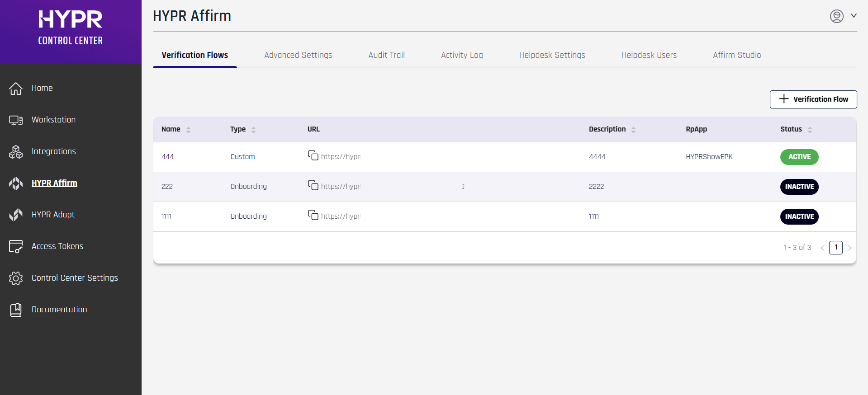Sort the table by Type column

[253, 130]
